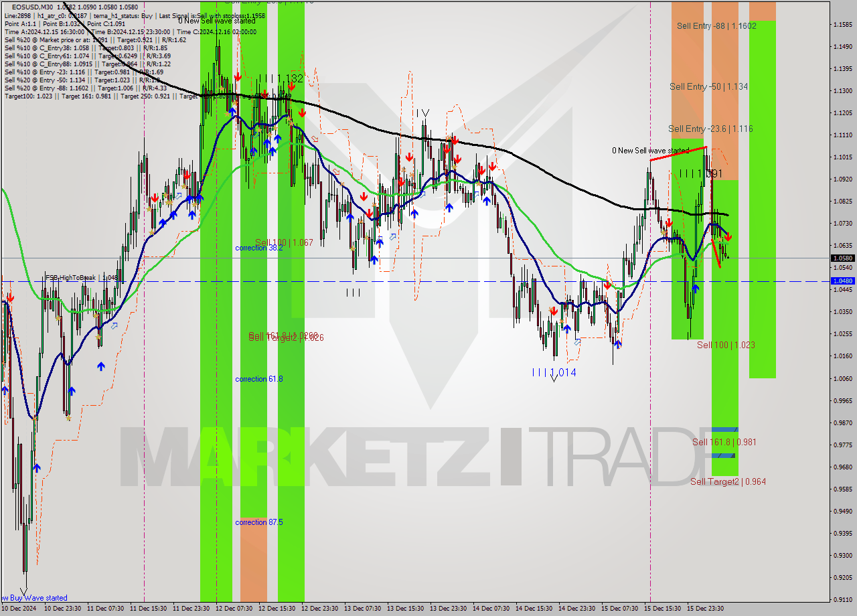This screenshot has width=857, height=616.
Task: Click the 'Sell Entry -23.6 | 1.116' label
Action: pyautogui.click(x=710, y=129)
